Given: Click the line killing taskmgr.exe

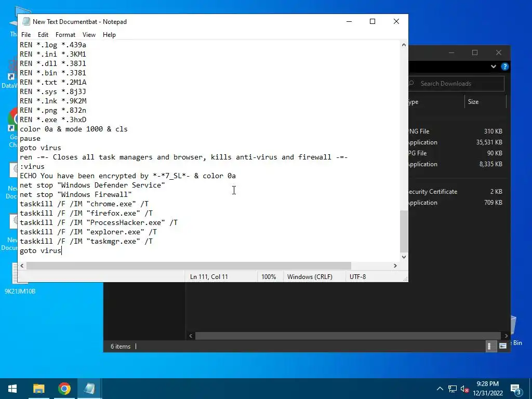Looking at the screenshot, I should [x=86, y=241].
